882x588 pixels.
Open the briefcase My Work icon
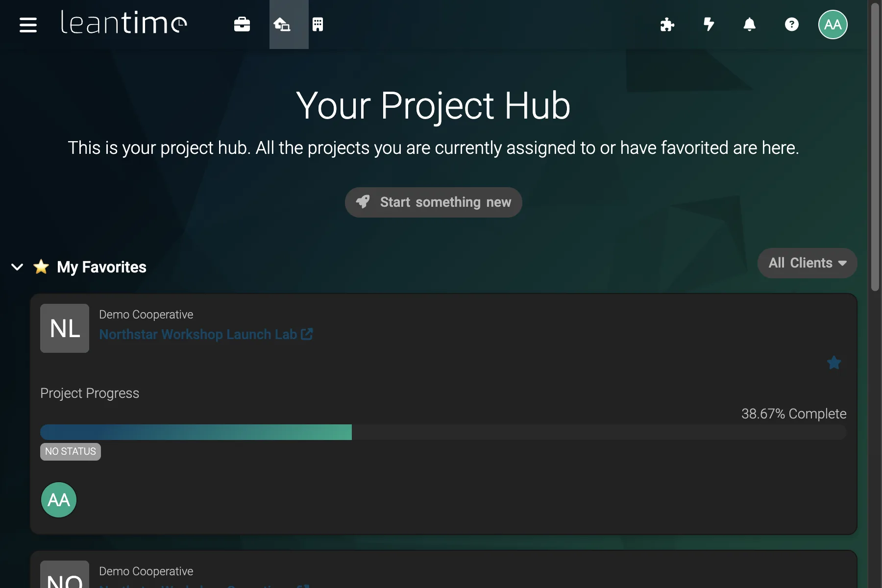[x=242, y=24]
